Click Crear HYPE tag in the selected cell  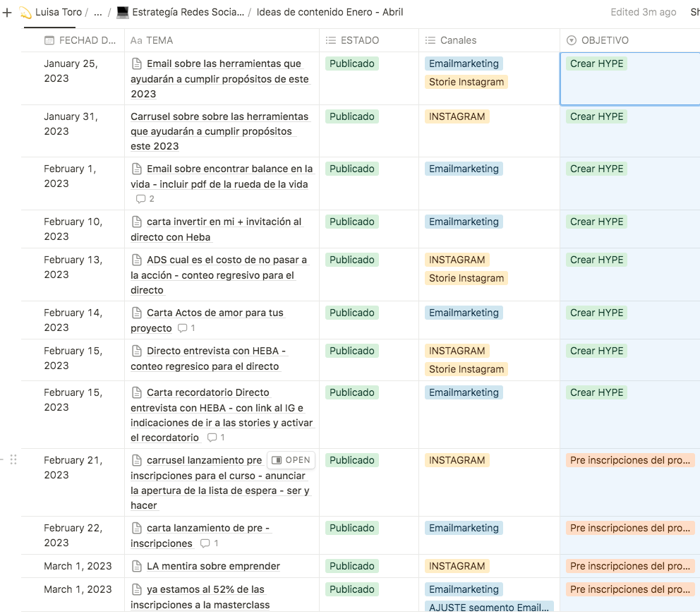point(596,64)
